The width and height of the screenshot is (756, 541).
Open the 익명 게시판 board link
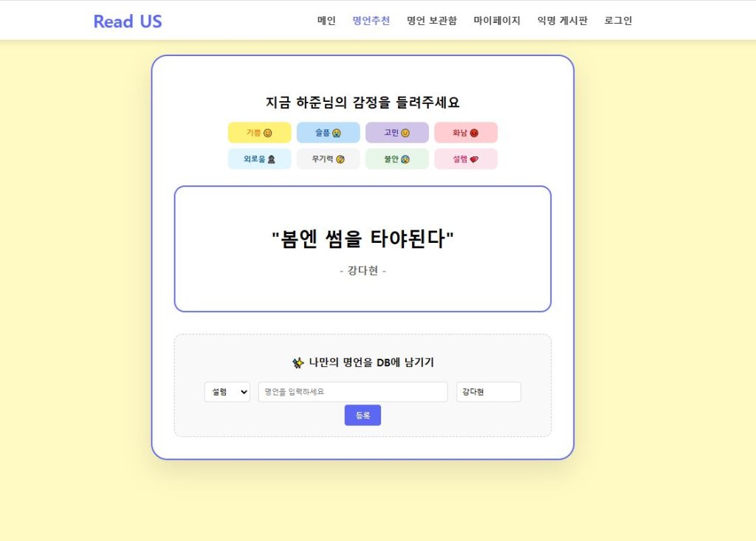pos(563,21)
